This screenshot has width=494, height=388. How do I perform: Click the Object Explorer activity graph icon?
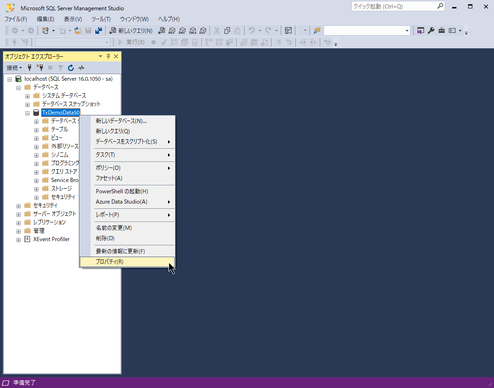point(81,68)
